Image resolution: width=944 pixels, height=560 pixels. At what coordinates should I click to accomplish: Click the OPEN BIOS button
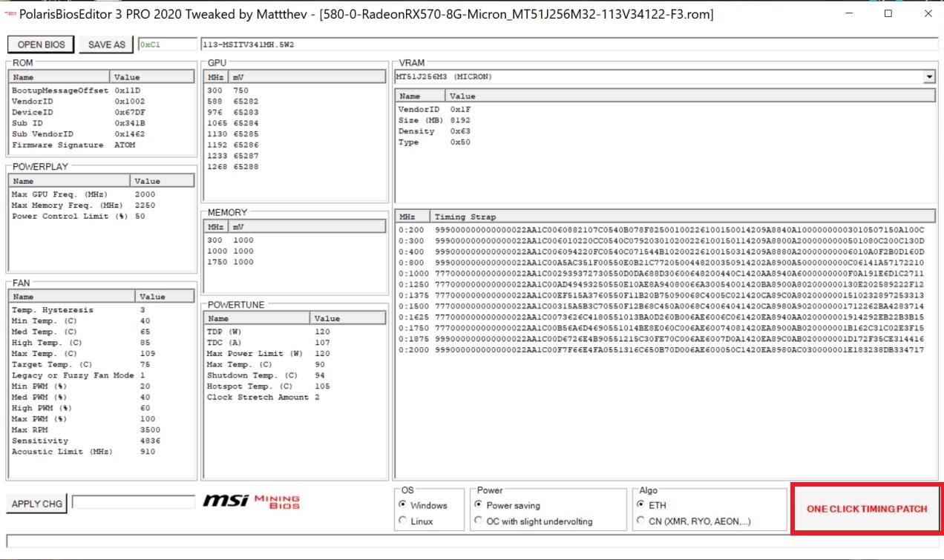pos(41,45)
